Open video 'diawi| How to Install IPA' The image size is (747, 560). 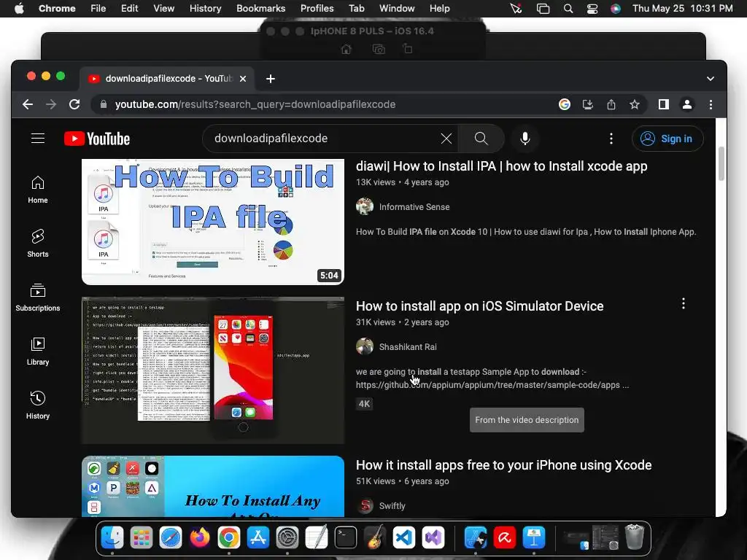[x=501, y=166]
